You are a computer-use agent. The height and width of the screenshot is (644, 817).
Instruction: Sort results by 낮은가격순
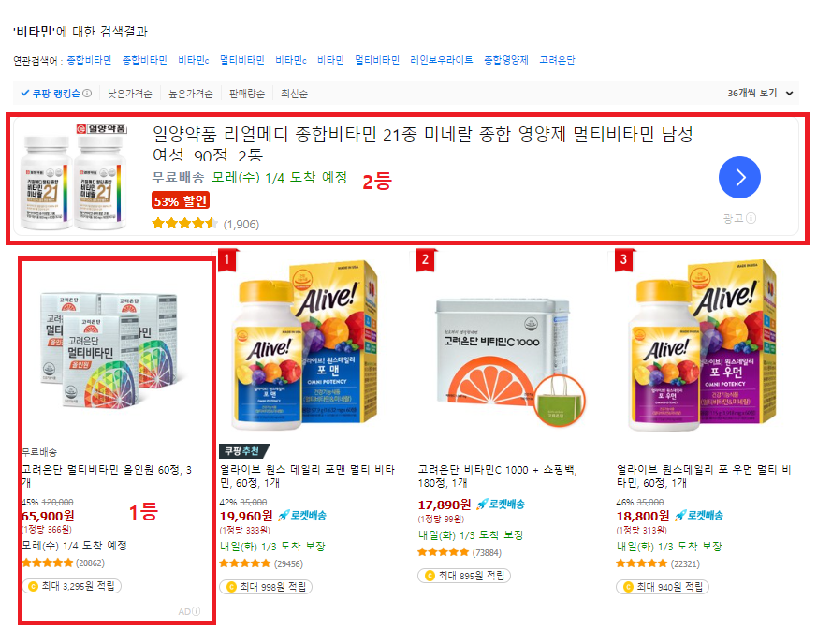pyautogui.click(x=129, y=94)
